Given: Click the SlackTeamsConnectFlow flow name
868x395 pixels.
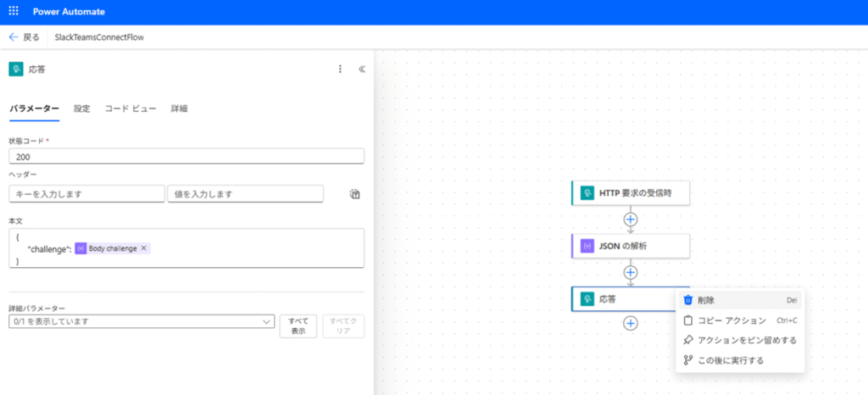Looking at the screenshot, I should [100, 37].
